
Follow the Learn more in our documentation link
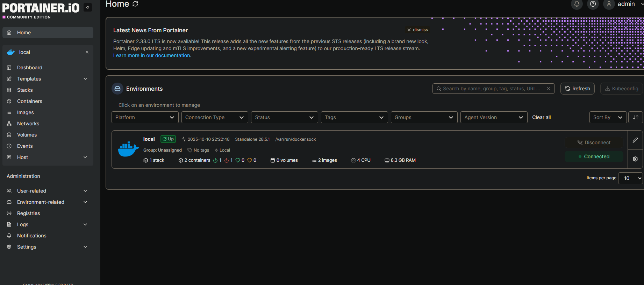click(152, 55)
